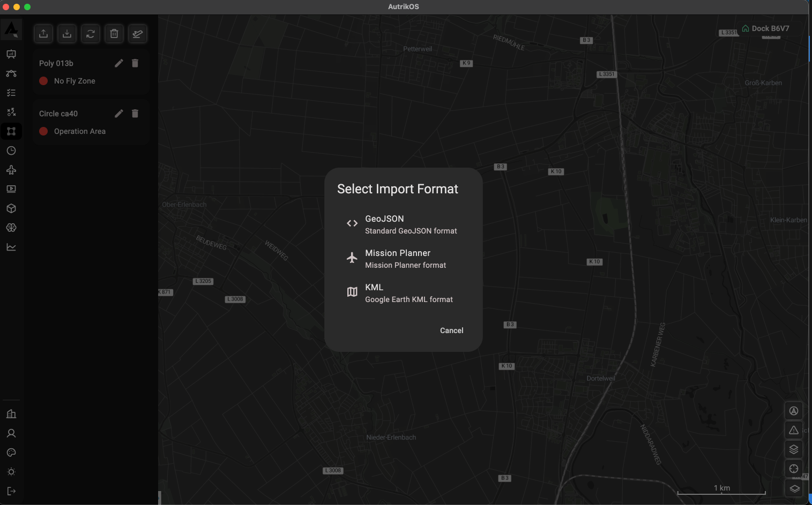Click the layers icon on the map controls
812x505 pixels.
(794, 449)
